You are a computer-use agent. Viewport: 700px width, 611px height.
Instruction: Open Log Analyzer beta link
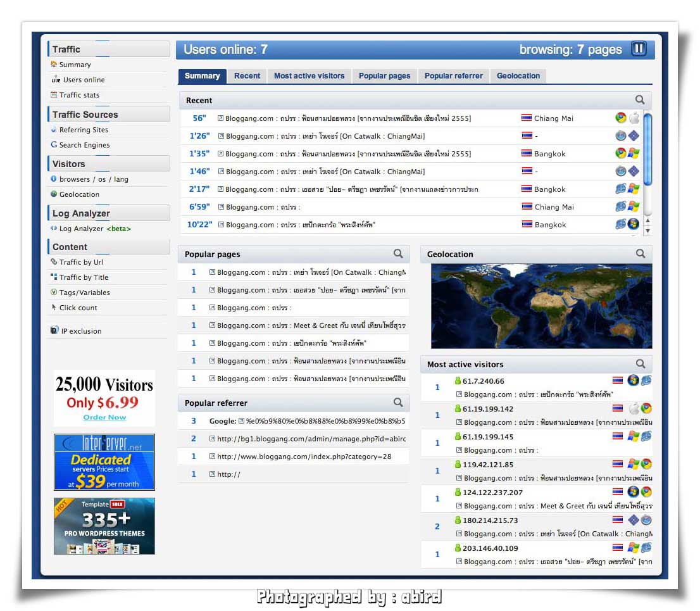[95, 228]
